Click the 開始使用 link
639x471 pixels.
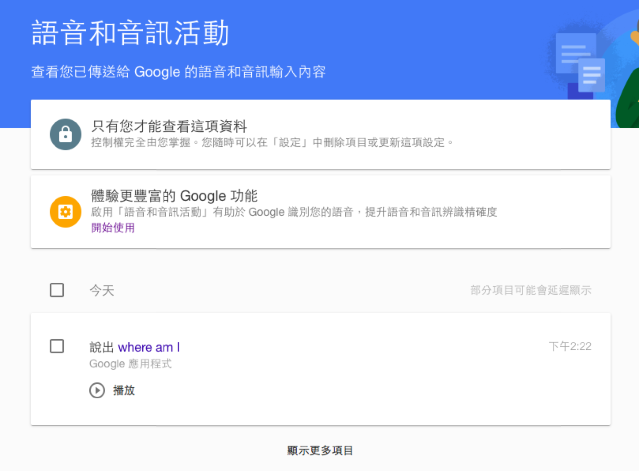click(x=113, y=228)
